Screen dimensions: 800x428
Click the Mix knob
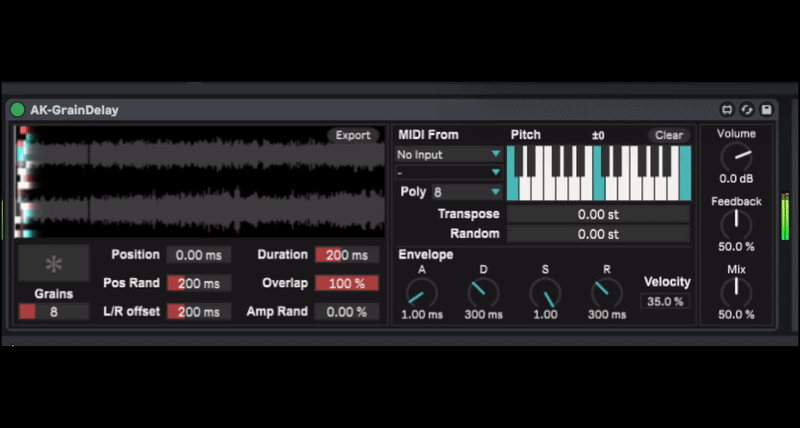[x=736, y=291]
